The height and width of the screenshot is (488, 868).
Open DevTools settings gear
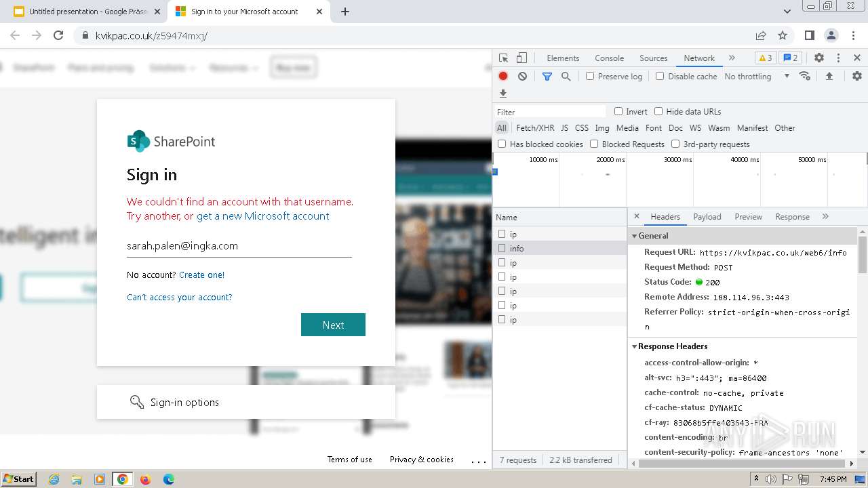819,58
